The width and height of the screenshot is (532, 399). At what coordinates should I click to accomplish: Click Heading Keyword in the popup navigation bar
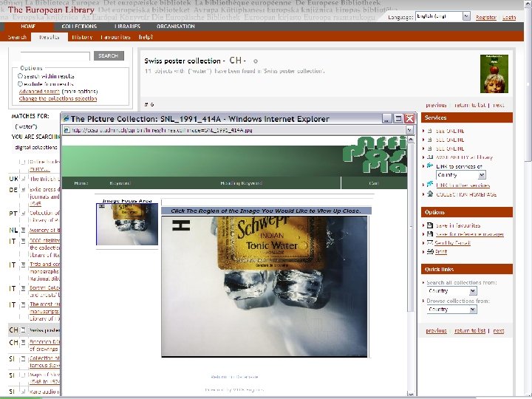click(x=241, y=183)
